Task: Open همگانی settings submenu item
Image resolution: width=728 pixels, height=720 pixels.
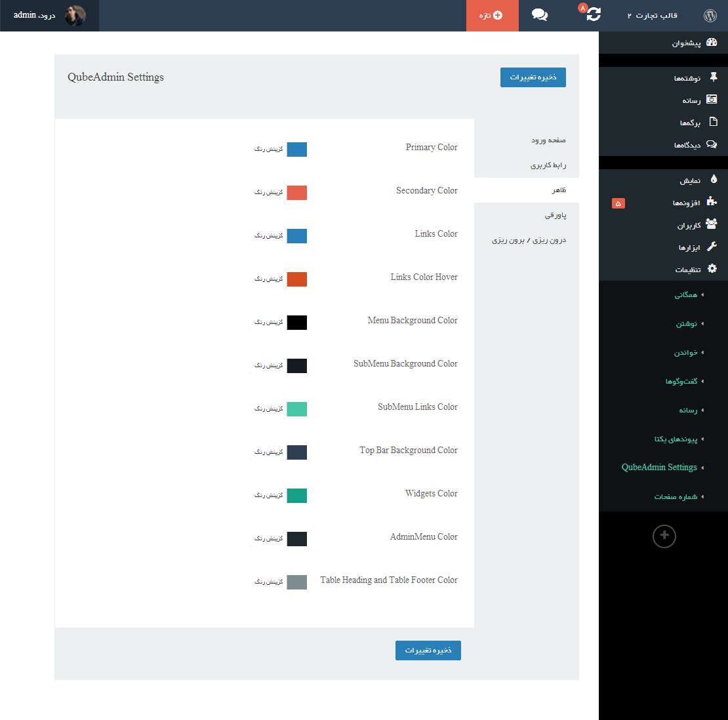Action: 686,295
